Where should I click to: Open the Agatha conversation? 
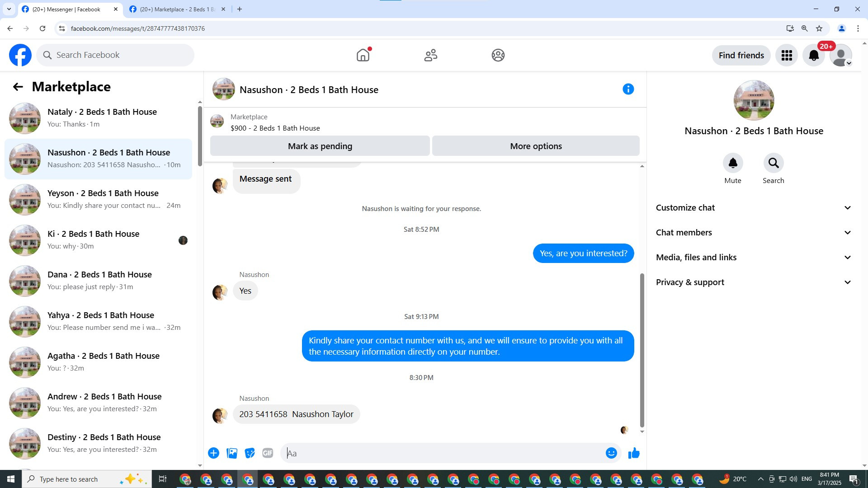coord(98,362)
